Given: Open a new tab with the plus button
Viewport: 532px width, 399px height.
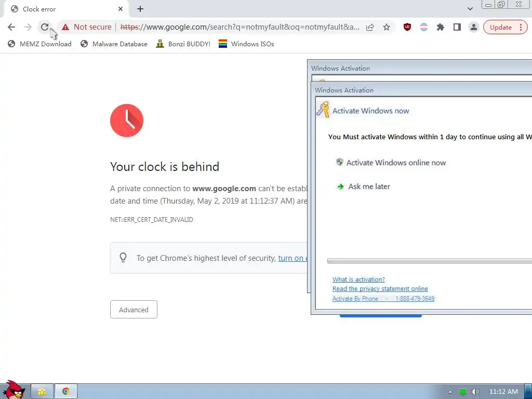Looking at the screenshot, I should tap(140, 9).
